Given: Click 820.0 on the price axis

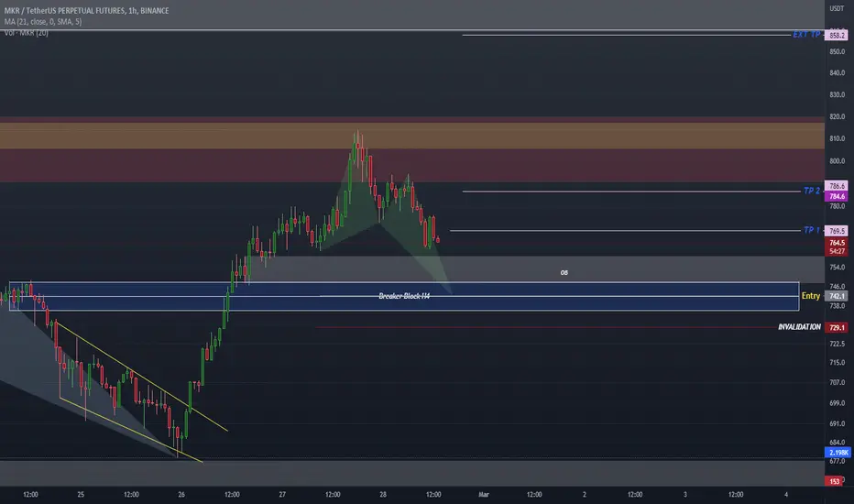Looking at the screenshot, I should (x=838, y=116).
